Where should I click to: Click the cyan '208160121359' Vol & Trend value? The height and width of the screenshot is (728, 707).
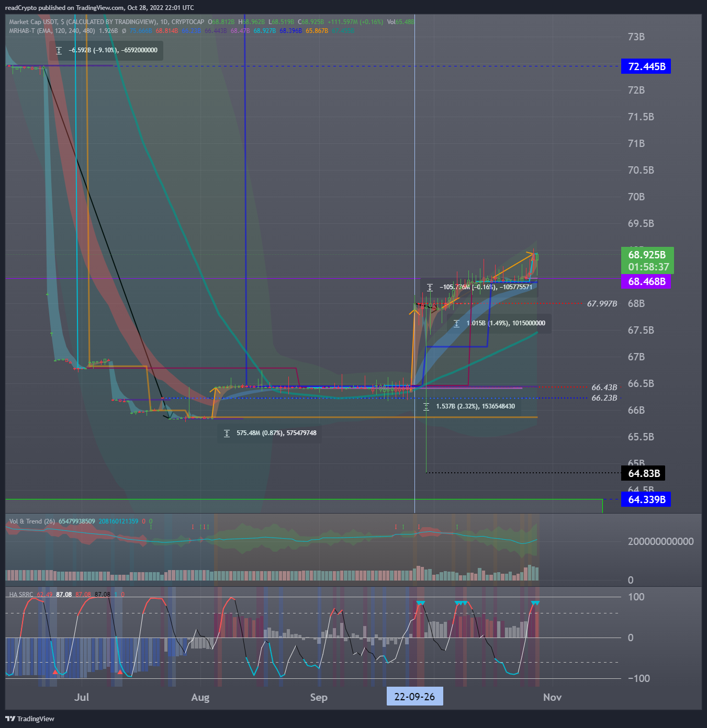click(119, 521)
